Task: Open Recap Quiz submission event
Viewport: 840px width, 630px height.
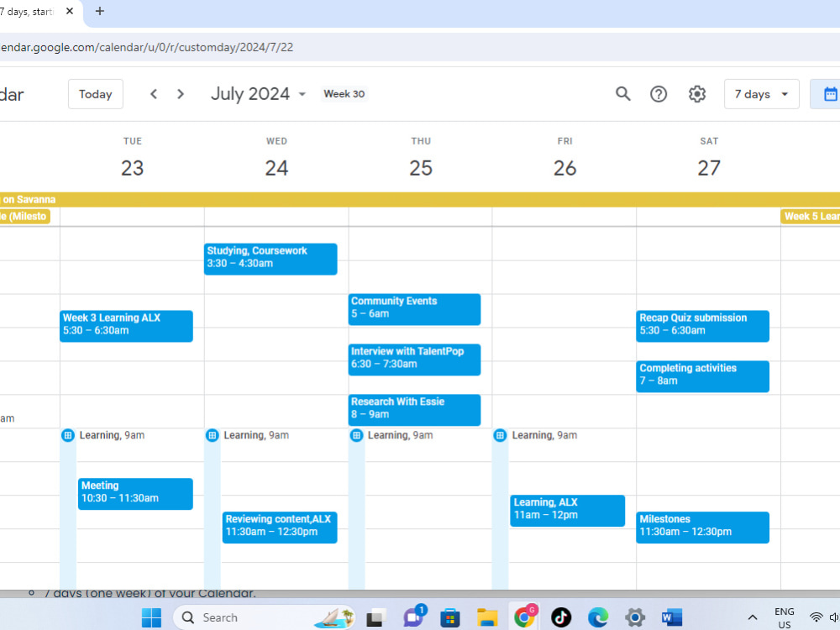Action: [703, 326]
